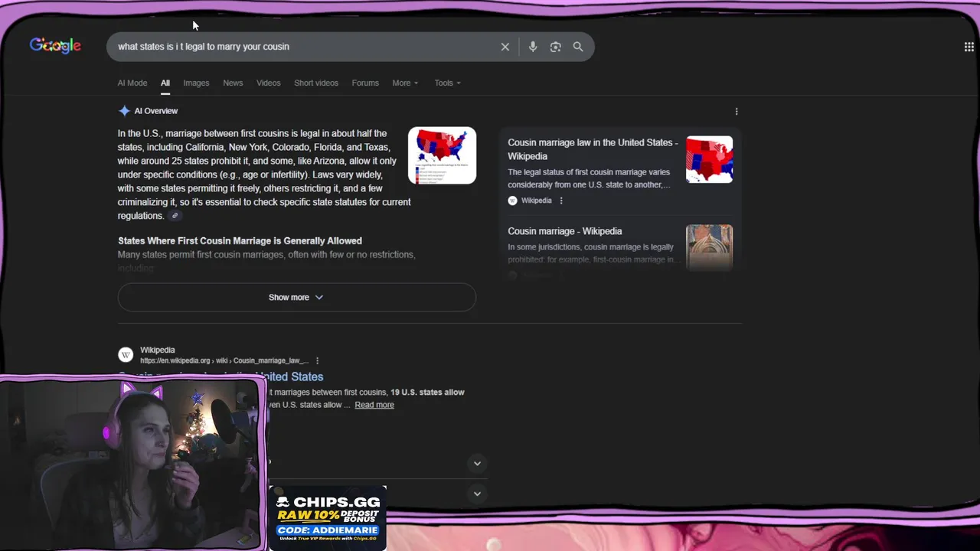
Task: Click Read more in Wikipedia snippet
Action: pyautogui.click(x=374, y=405)
